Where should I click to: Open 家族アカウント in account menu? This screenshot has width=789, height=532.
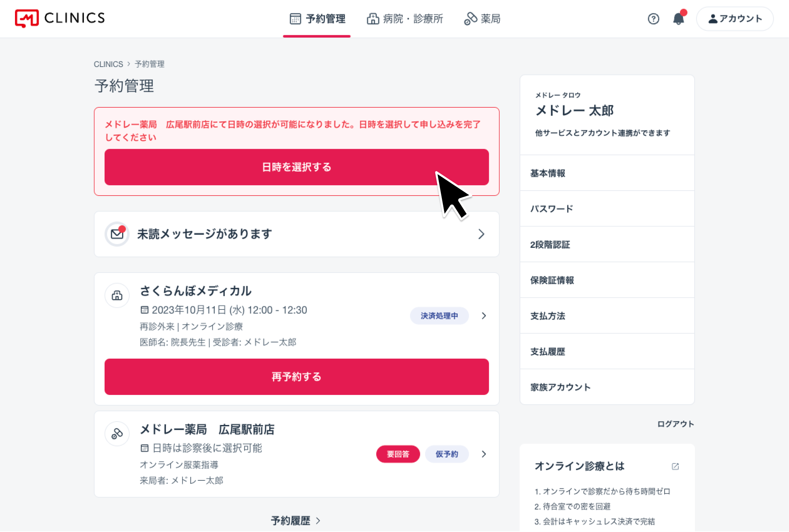click(x=607, y=387)
